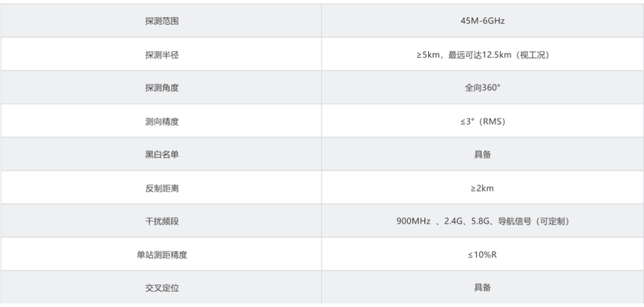Select the ≤3°（RMS）value
Image resolution: width=644 pixels, height=307 pixels.
tap(482, 122)
